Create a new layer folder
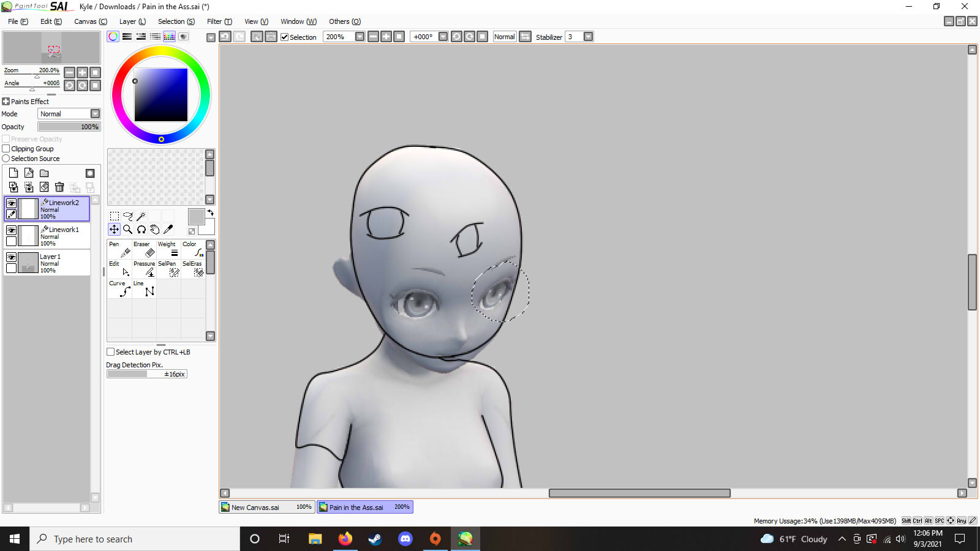 [44, 173]
